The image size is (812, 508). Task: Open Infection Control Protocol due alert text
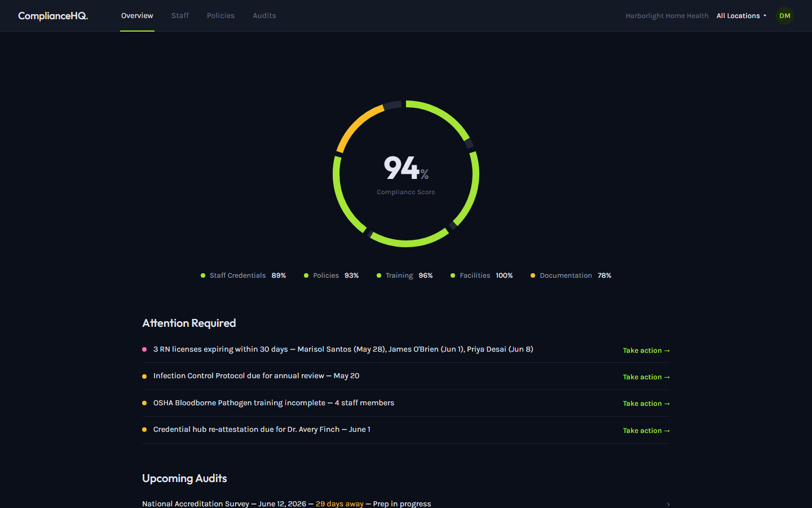[x=257, y=376]
